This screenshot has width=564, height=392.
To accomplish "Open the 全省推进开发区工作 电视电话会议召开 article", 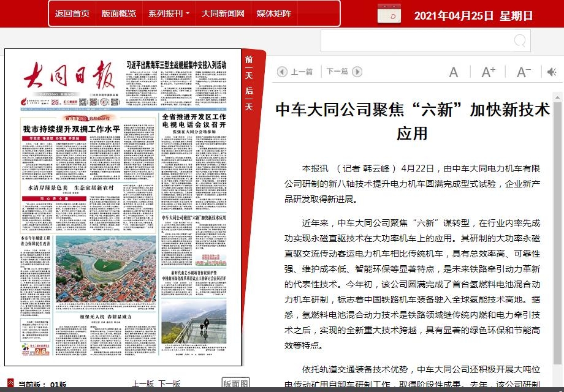I will pos(194,121).
